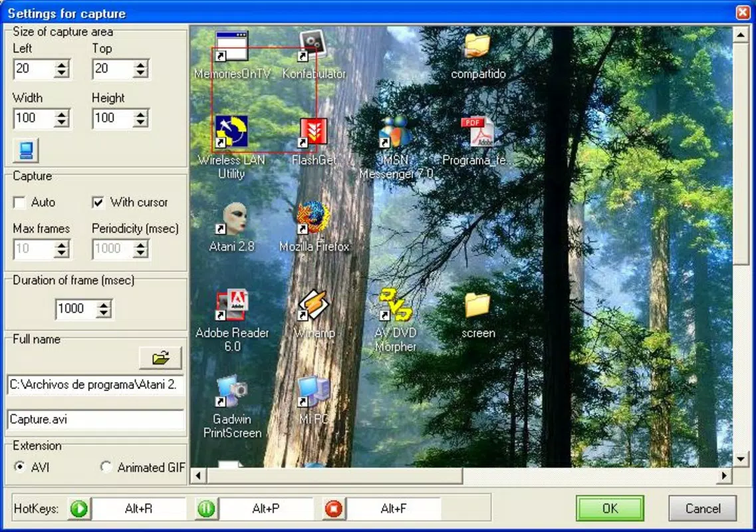756x532 pixels.
Task: Increase the Width value with up arrow
Action: coord(61,114)
